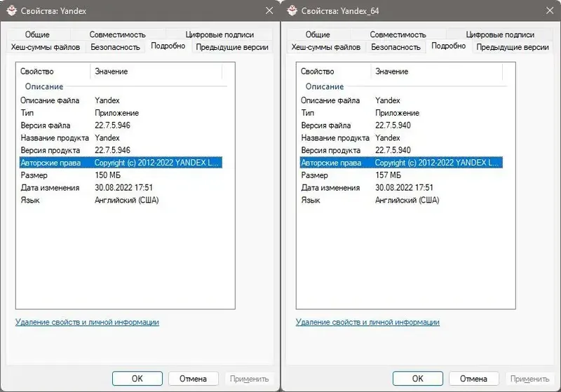561x392 pixels.
Task: Select Версия продукта 22.7.5.940 row
Action: click(x=401, y=150)
